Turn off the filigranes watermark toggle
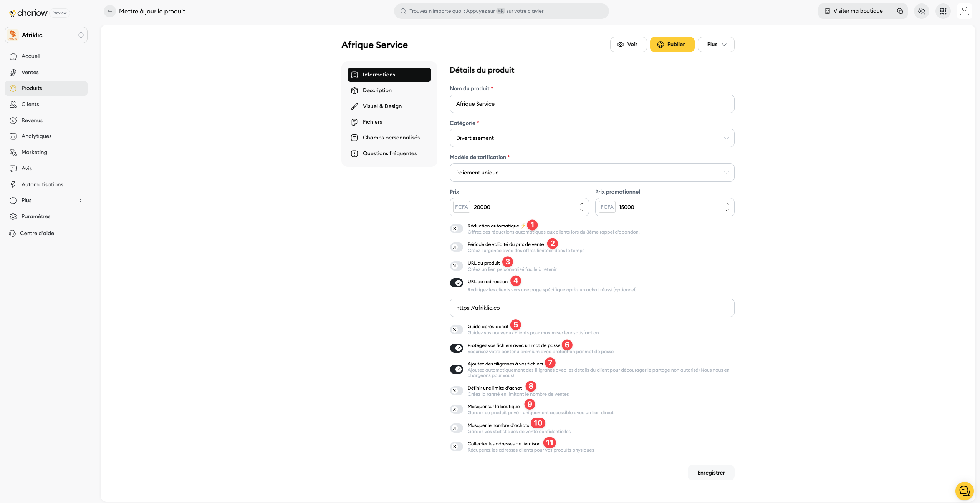The width and height of the screenshot is (980, 503). tap(456, 369)
